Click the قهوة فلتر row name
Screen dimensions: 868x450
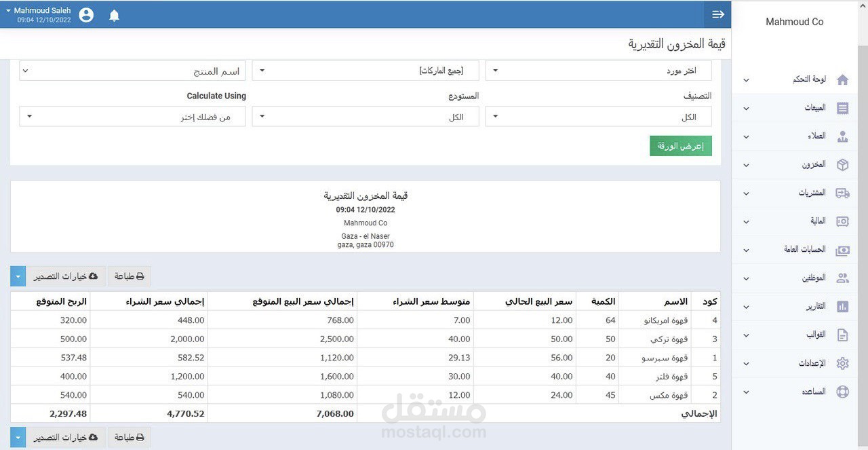[670, 376]
